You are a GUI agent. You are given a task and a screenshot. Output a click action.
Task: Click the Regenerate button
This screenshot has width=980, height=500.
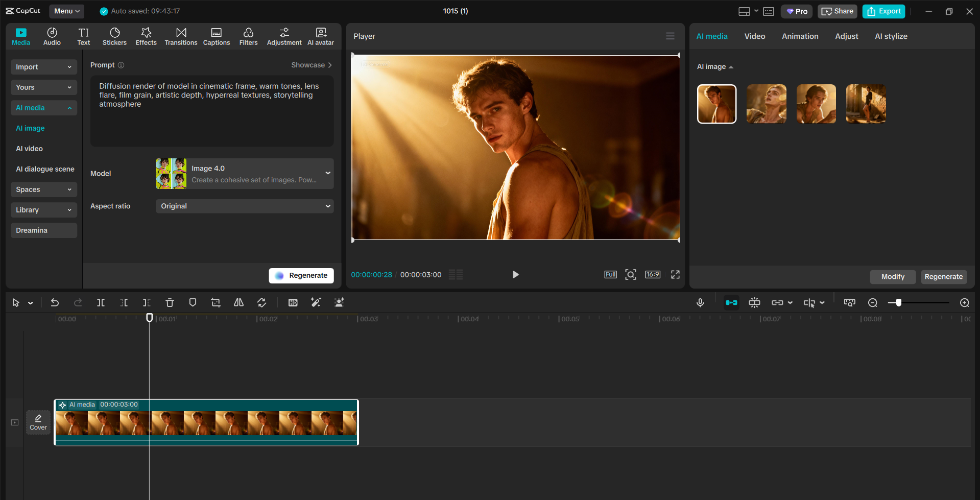[x=301, y=275]
